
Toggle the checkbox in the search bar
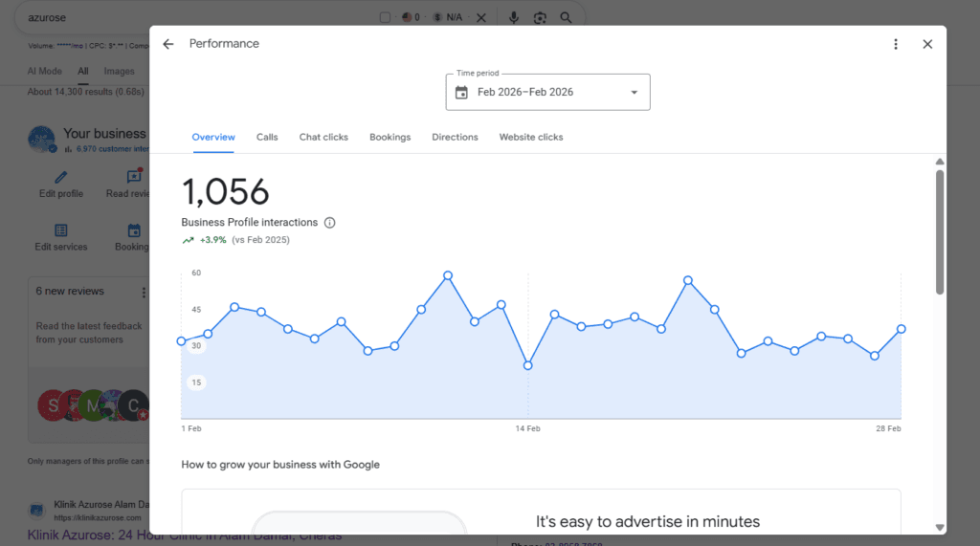[385, 17]
